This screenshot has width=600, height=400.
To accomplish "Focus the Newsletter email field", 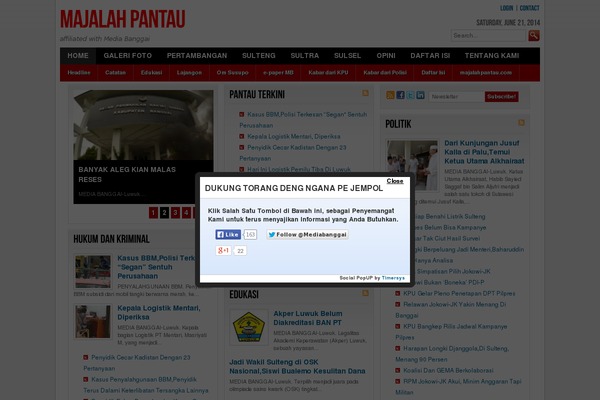I will pyautogui.click(x=455, y=96).
